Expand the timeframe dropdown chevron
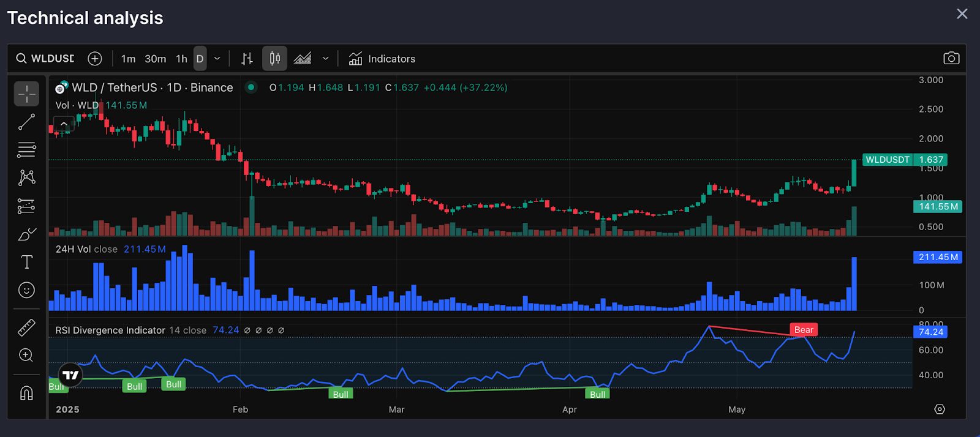The image size is (980, 437). [217, 59]
